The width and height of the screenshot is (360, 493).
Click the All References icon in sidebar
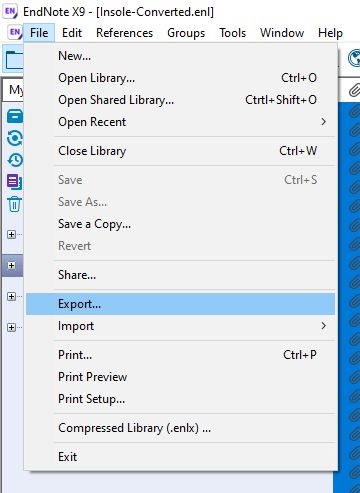click(x=15, y=116)
